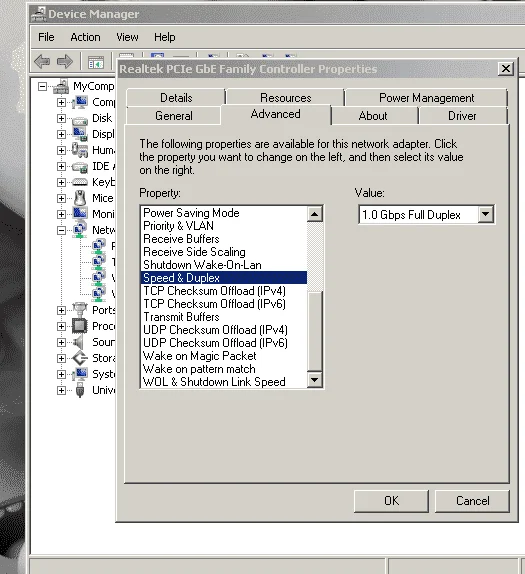Click the property list scroll down arrow
Screen dimensions: 525x574
point(314,380)
